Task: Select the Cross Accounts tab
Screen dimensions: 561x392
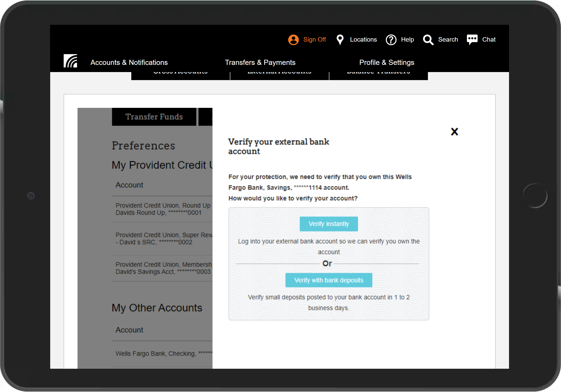Action: pyautogui.click(x=180, y=75)
